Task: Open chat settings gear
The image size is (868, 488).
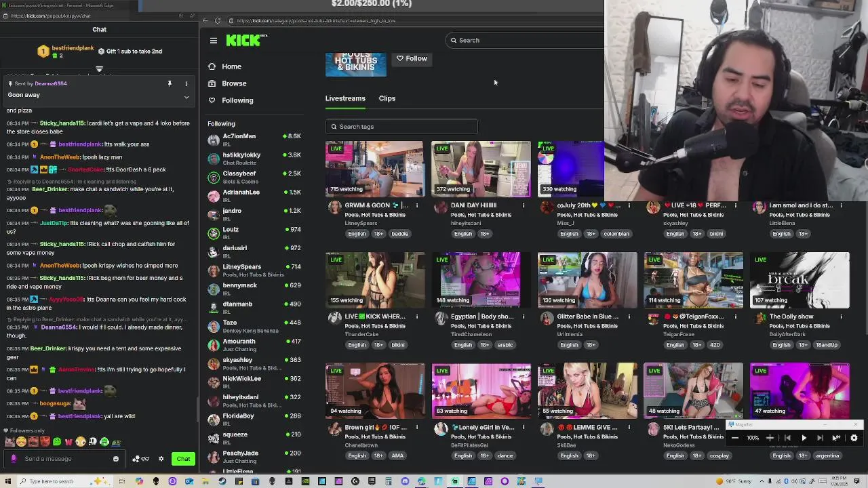Action: [x=161, y=459]
